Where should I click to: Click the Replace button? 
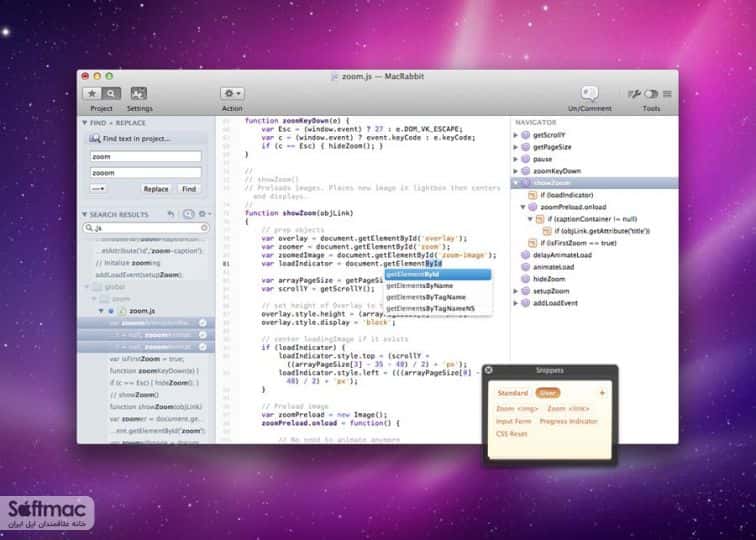[156, 189]
